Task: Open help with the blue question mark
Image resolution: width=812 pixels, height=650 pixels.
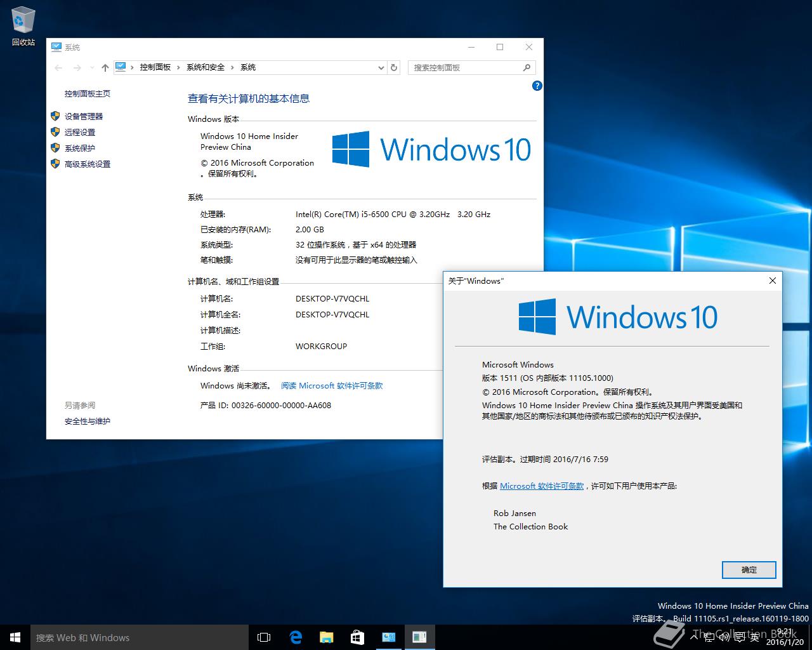Action: pyautogui.click(x=537, y=86)
